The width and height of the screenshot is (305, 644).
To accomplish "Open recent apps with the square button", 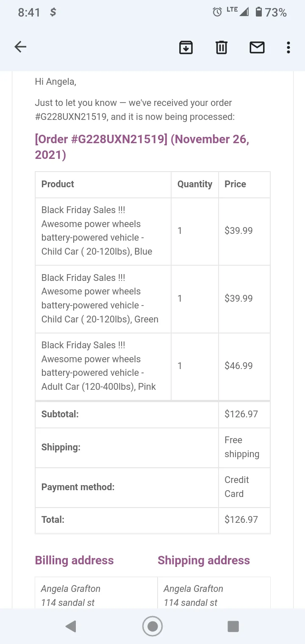I will tap(233, 626).
